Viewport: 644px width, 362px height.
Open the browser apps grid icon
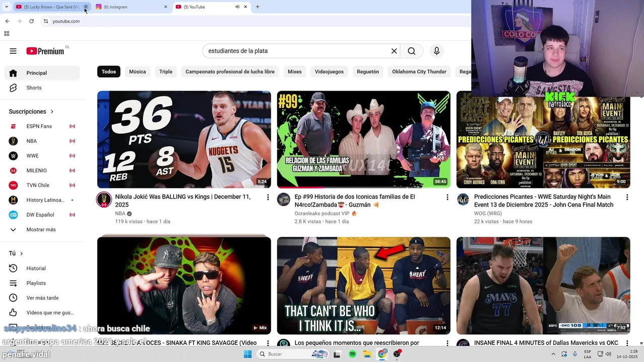click(7, 34)
